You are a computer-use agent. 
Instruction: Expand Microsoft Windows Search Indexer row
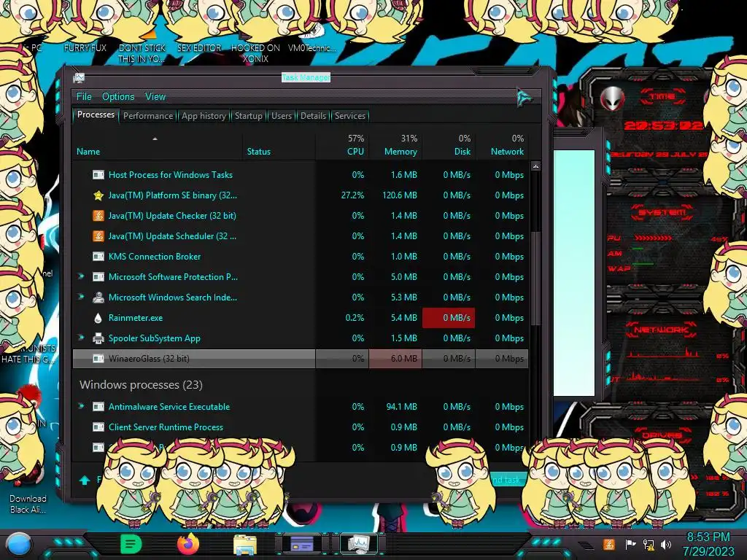click(81, 297)
